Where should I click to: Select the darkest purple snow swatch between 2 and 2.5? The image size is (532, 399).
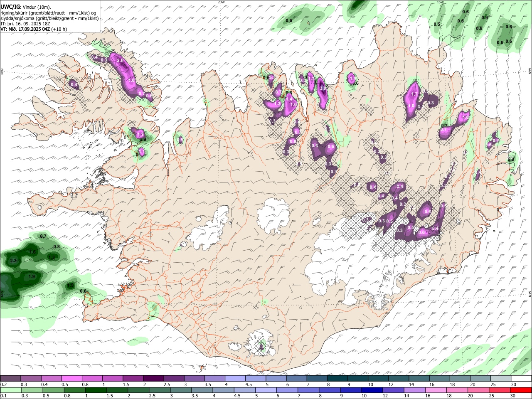point(153,379)
